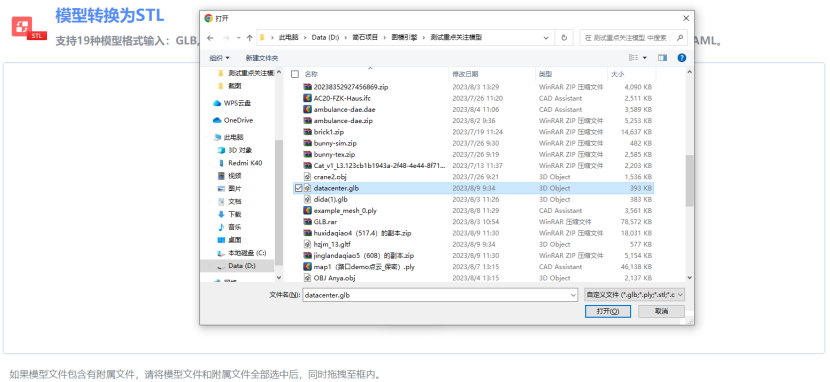Sort files by 类型 column
This screenshot has width=830, height=382.
(545, 74)
